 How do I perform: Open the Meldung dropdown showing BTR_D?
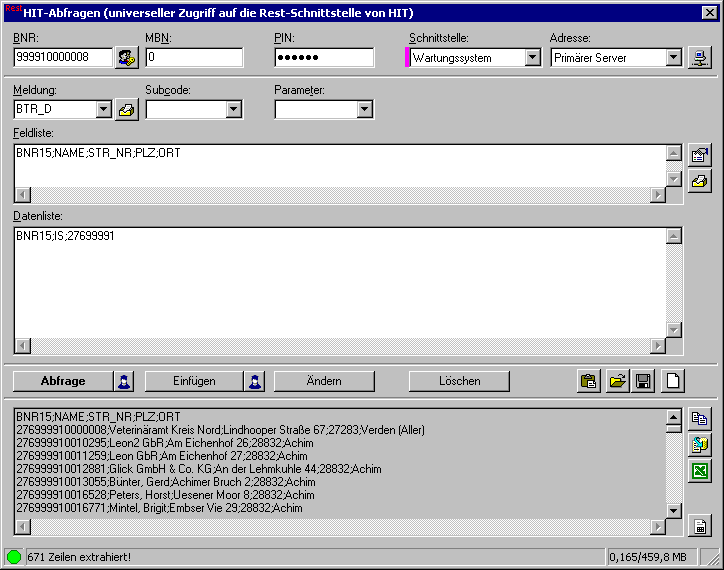point(104,109)
